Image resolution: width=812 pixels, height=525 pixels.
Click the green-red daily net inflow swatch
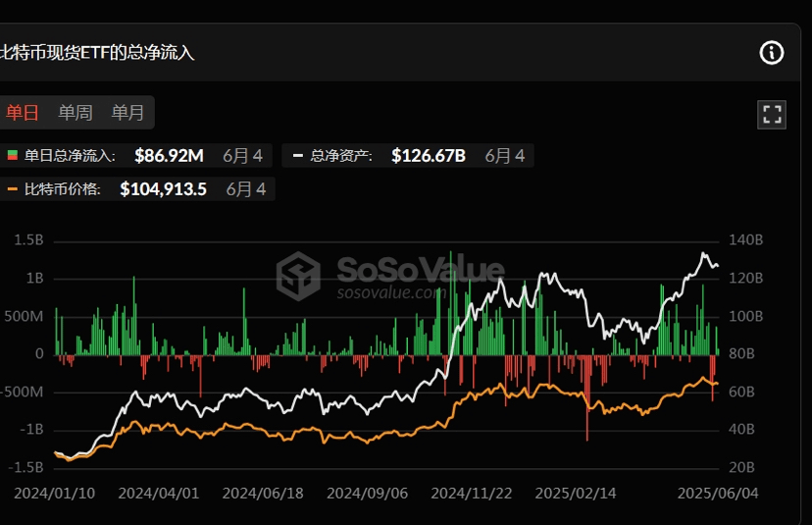13,155
